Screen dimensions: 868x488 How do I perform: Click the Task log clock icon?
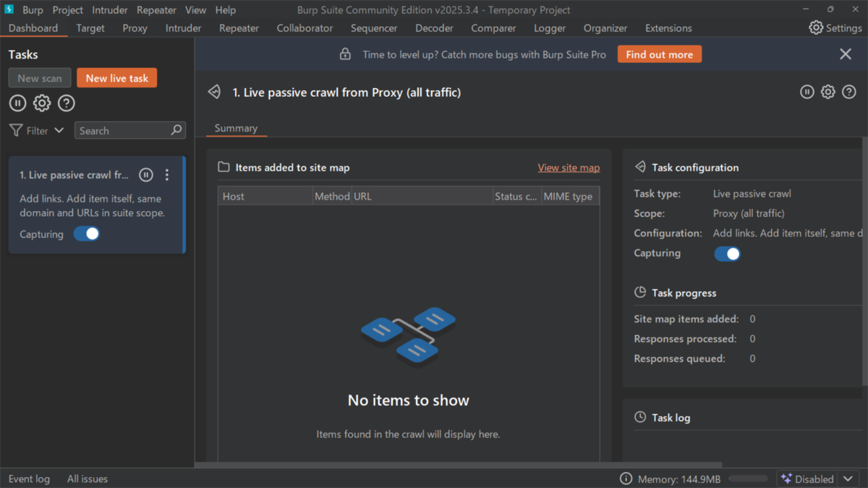640,417
